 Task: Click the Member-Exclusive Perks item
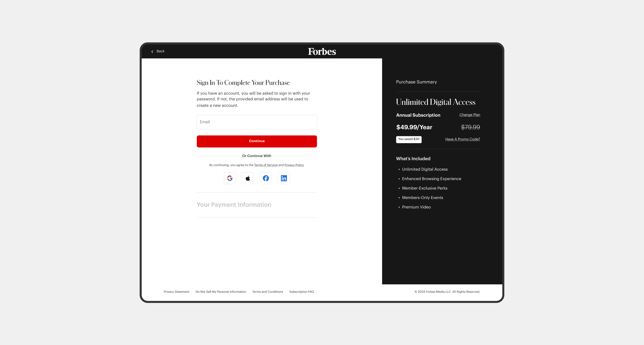point(425,188)
